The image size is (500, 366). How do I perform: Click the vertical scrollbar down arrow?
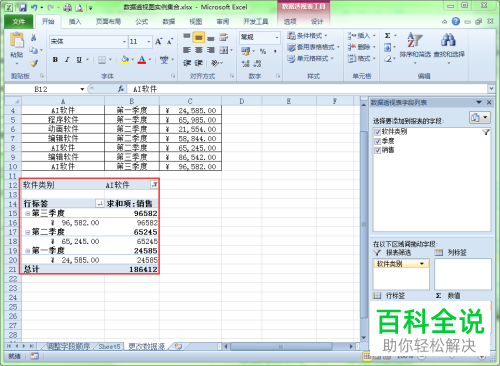pyautogui.click(x=363, y=338)
